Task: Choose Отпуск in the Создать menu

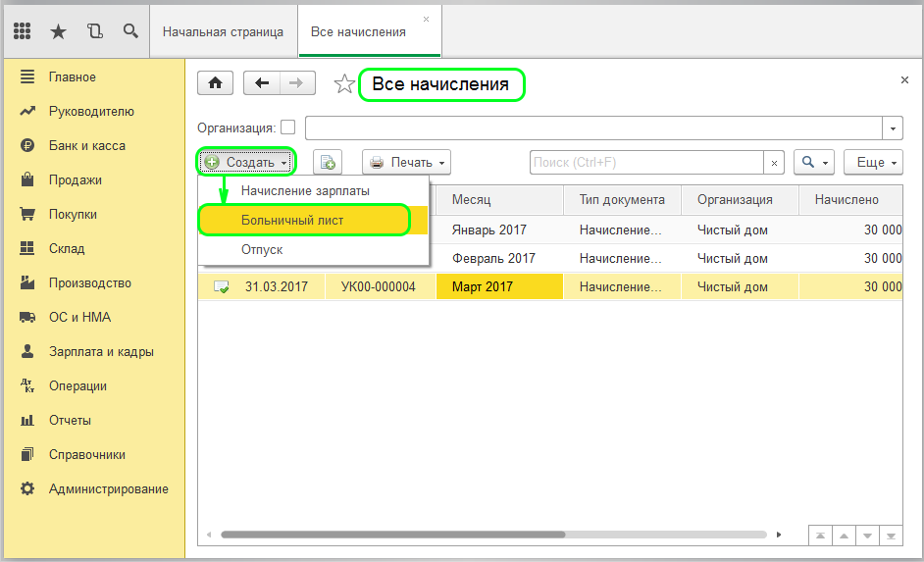Action: tap(262, 250)
